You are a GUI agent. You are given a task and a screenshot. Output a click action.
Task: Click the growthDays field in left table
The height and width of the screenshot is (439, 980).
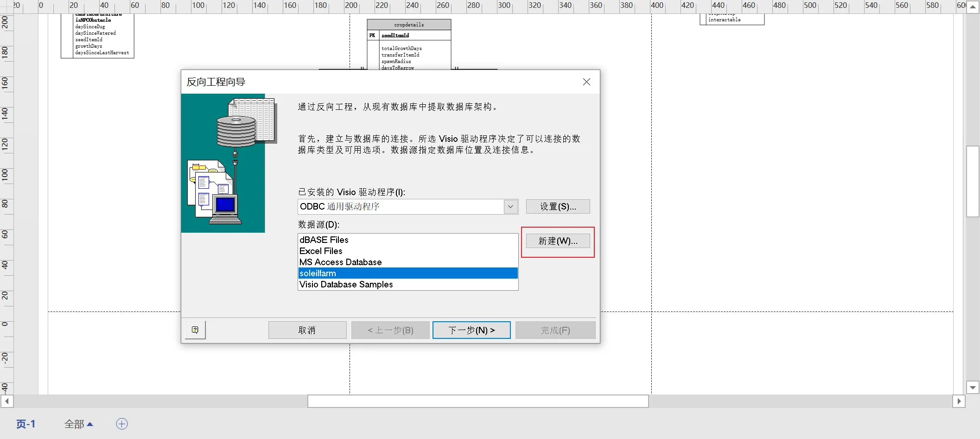pyautogui.click(x=89, y=46)
